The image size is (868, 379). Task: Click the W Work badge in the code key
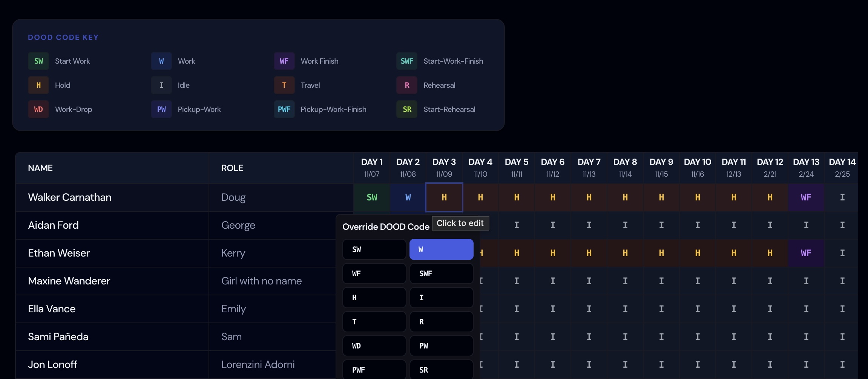pyautogui.click(x=161, y=61)
